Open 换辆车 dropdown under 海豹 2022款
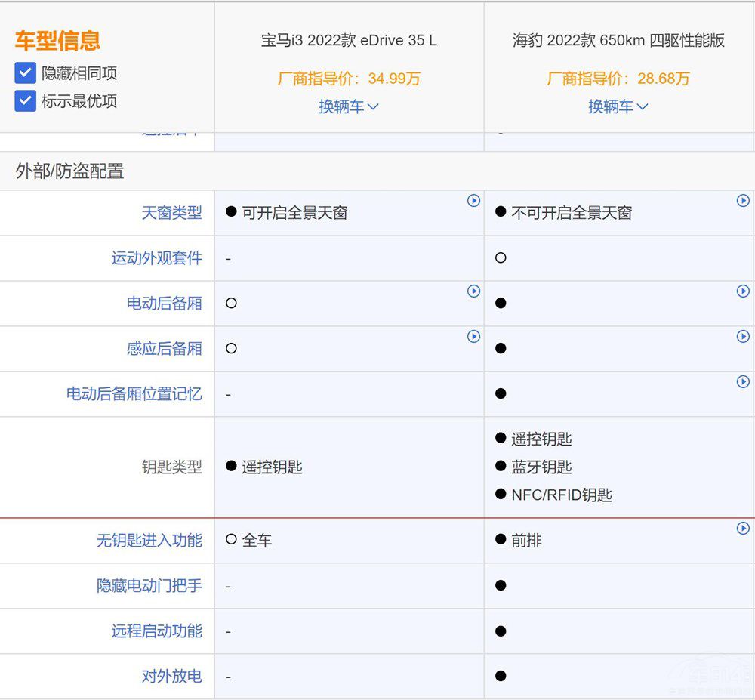This screenshot has width=755, height=700. point(618,106)
